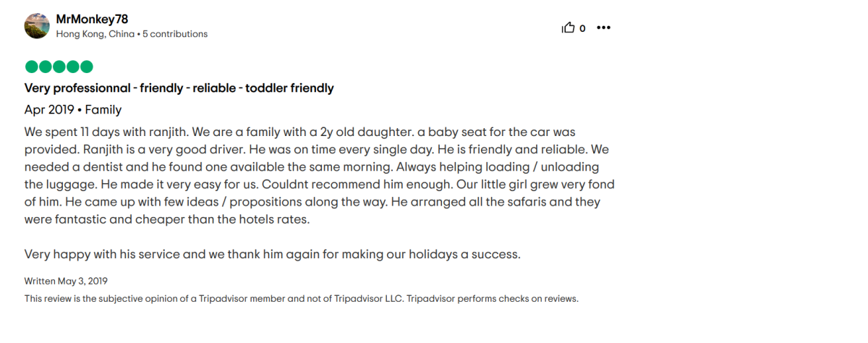868x343 pixels.
Task: Click the "5 contributions" text
Action: click(x=175, y=34)
